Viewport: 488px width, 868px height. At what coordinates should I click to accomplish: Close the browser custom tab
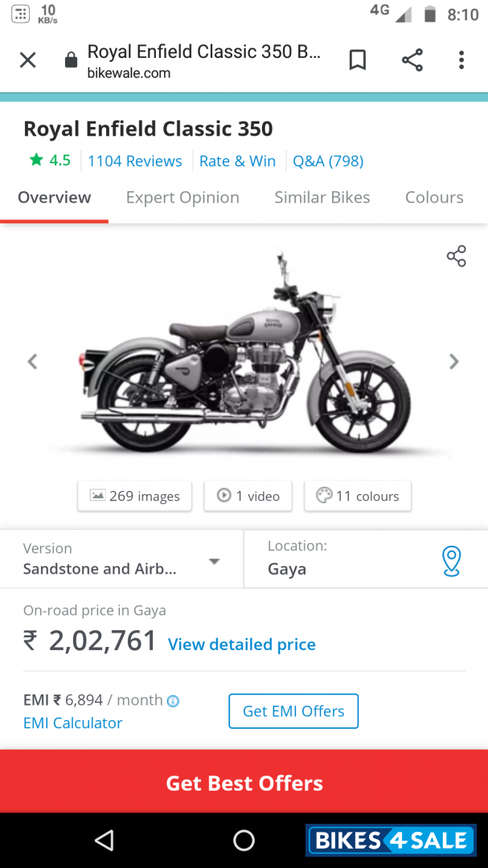[x=28, y=60]
